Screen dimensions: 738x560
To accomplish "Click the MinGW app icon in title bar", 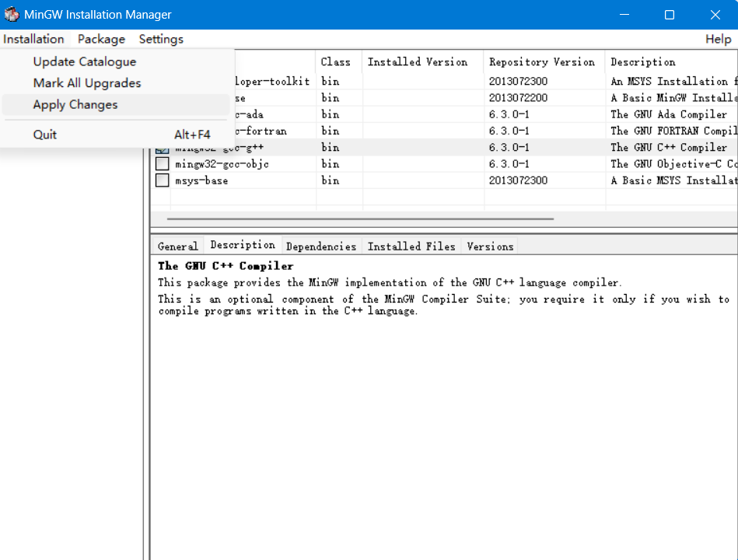I will point(12,14).
